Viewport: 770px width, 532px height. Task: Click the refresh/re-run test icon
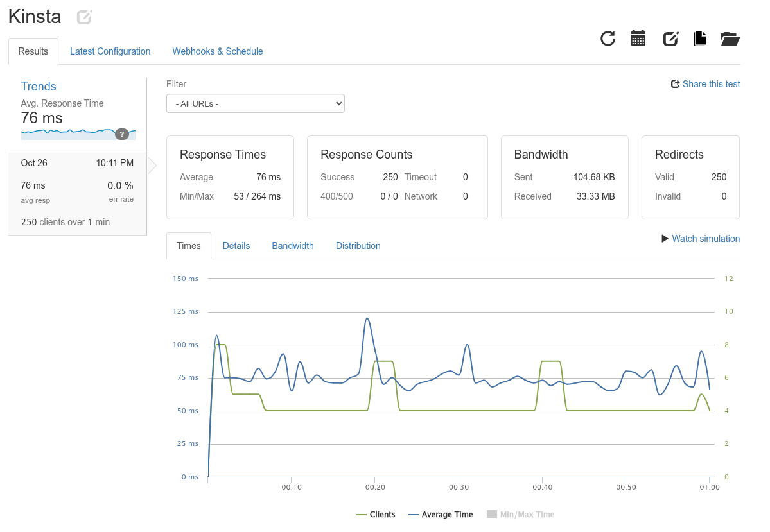[x=608, y=39]
